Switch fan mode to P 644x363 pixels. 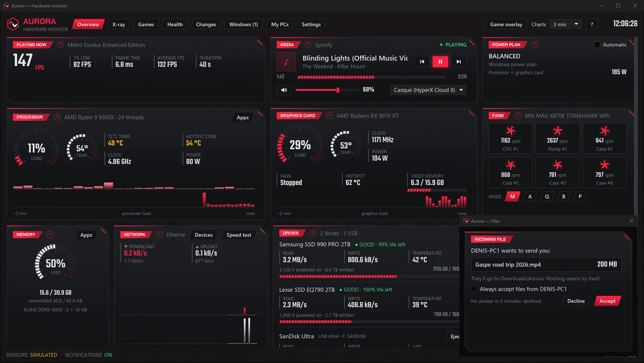580,196
